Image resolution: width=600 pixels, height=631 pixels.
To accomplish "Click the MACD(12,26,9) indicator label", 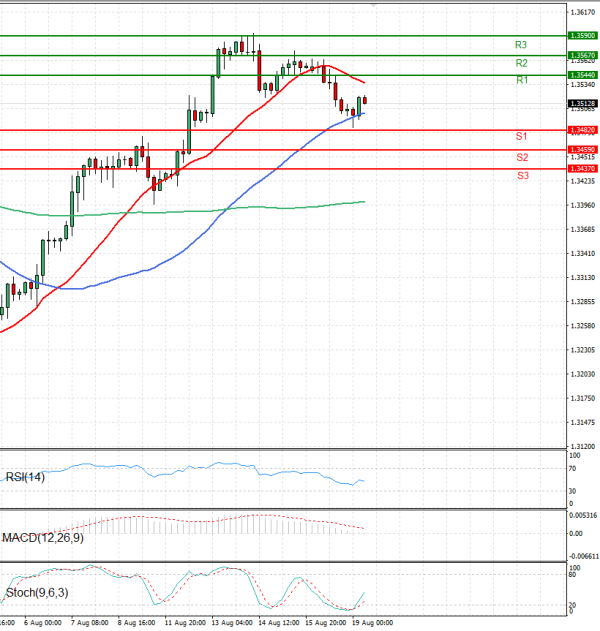I will point(43,538).
